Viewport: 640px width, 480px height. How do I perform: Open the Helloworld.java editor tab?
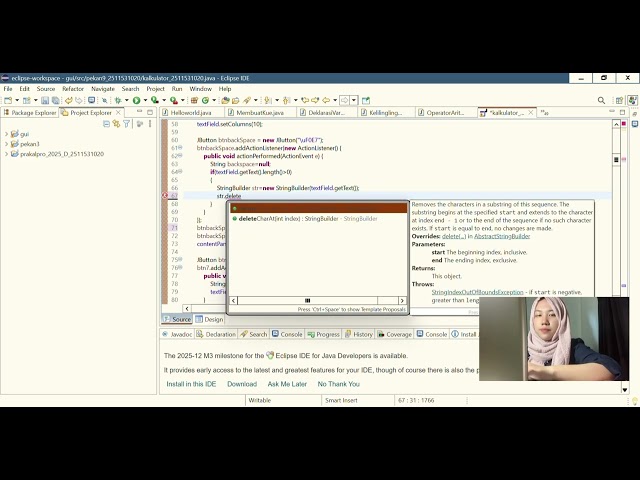[x=191, y=113]
